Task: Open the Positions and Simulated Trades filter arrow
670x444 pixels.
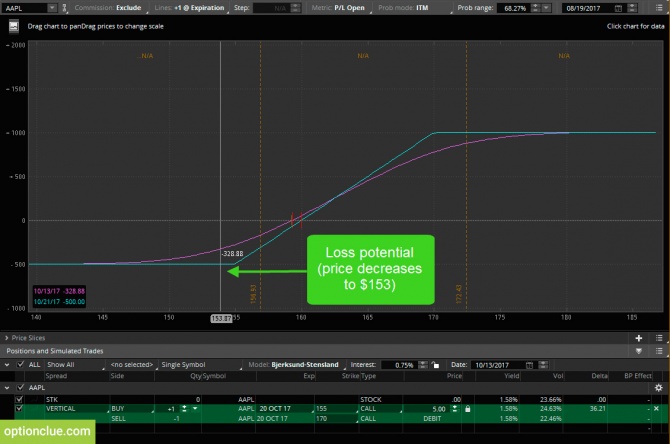Action: point(639,351)
